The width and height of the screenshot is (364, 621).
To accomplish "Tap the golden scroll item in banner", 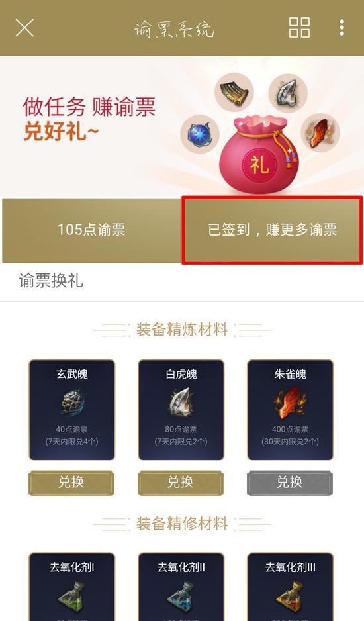I will 234,93.
